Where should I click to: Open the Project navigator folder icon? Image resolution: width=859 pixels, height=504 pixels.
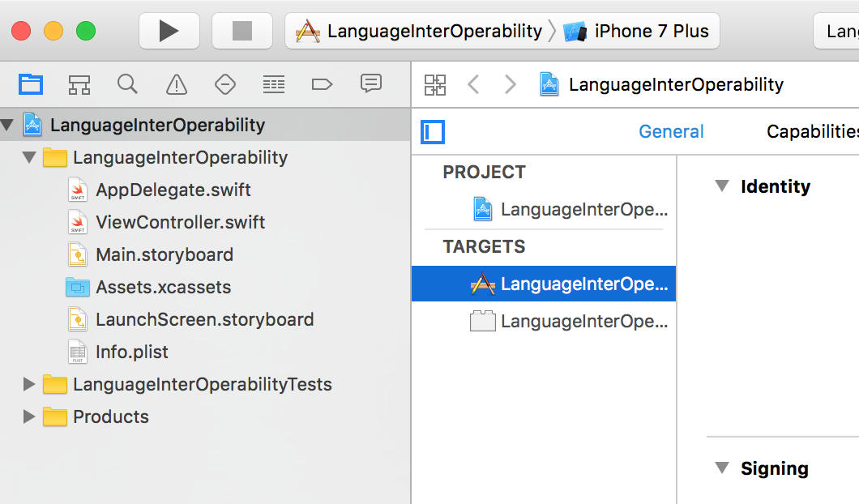[x=31, y=84]
